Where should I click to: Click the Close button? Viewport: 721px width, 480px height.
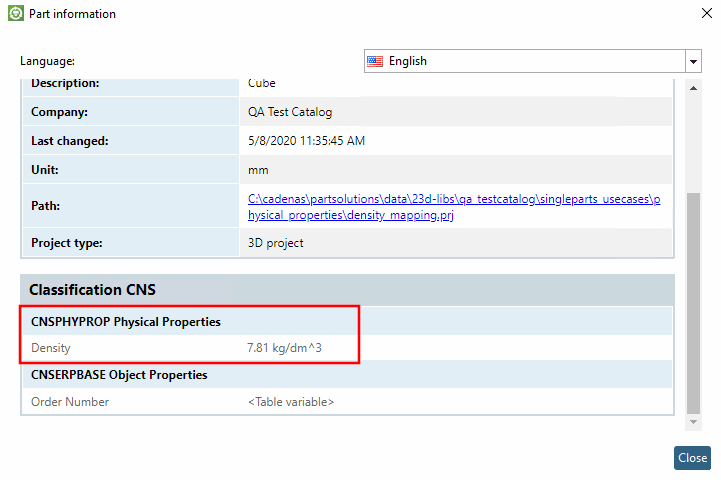pos(692,458)
